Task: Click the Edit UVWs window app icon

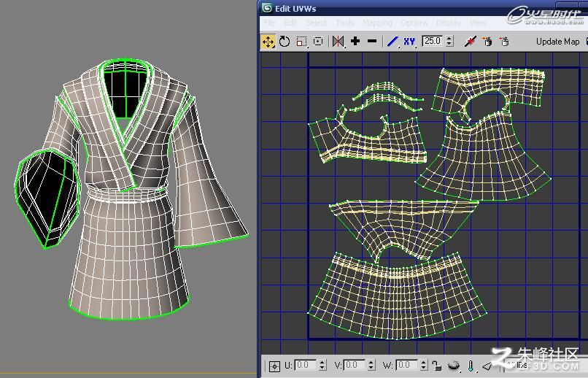Action: (267, 8)
